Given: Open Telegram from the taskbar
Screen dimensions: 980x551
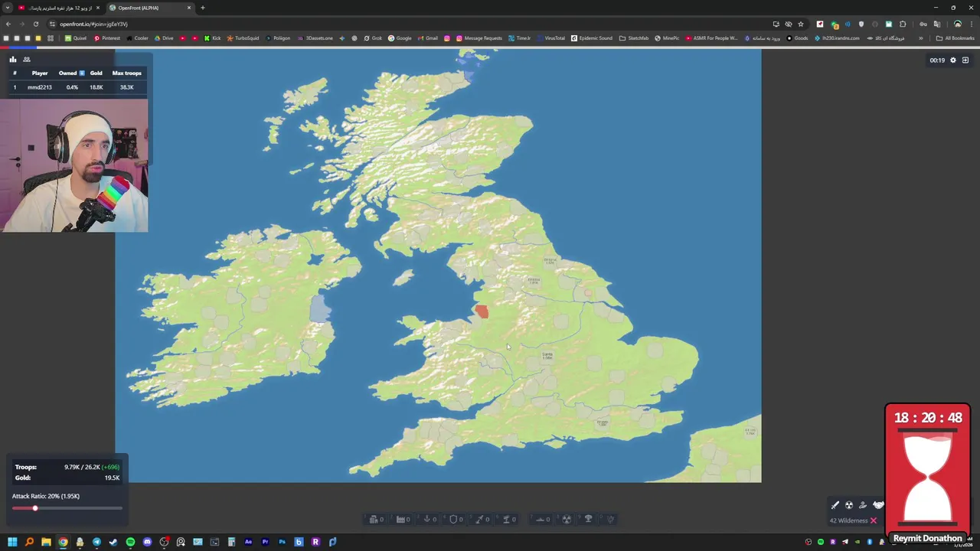Looking at the screenshot, I should (x=96, y=542).
